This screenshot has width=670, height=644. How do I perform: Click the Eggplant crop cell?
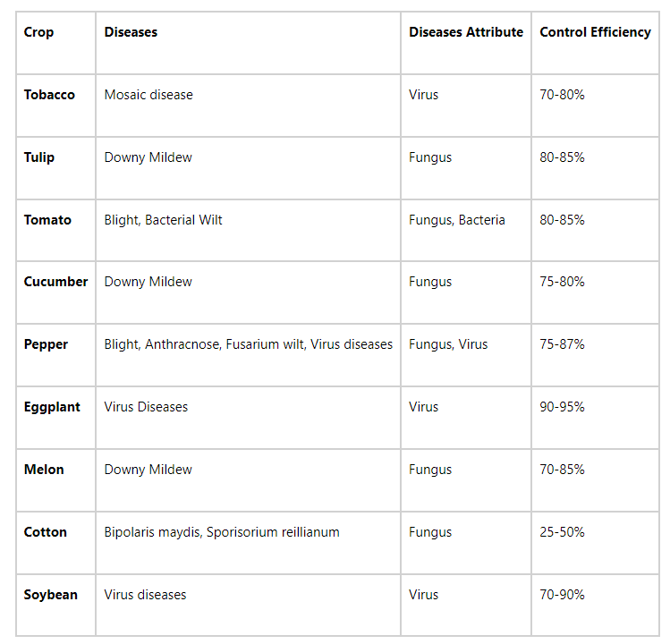click(x=52, y=407)
